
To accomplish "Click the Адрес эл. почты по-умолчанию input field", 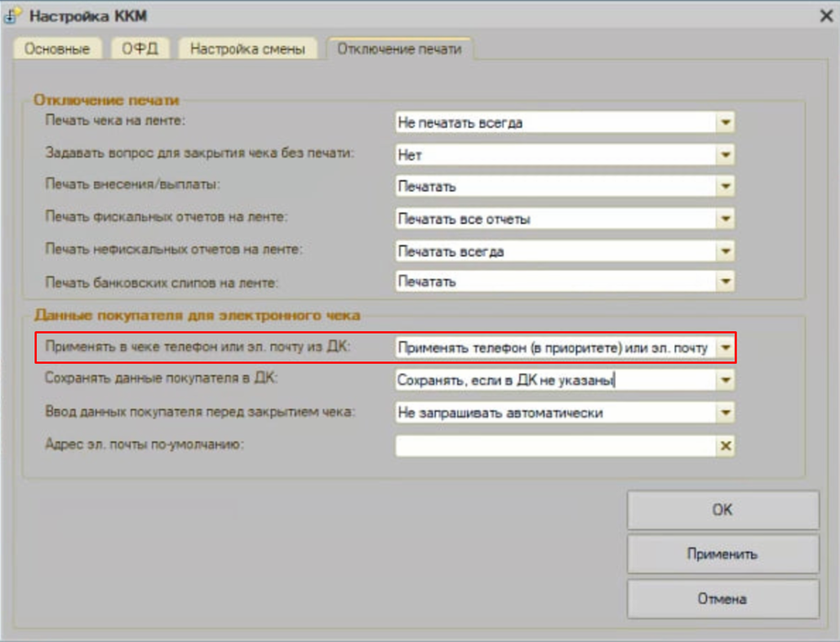I will [x=554, y=446].
